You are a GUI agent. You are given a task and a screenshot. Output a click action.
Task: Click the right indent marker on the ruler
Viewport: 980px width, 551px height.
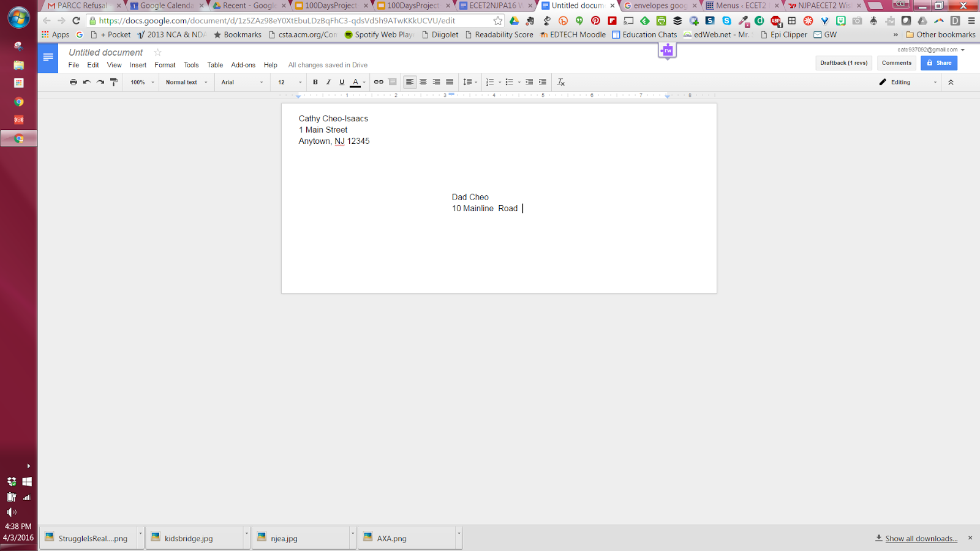(x=667, y=96)
